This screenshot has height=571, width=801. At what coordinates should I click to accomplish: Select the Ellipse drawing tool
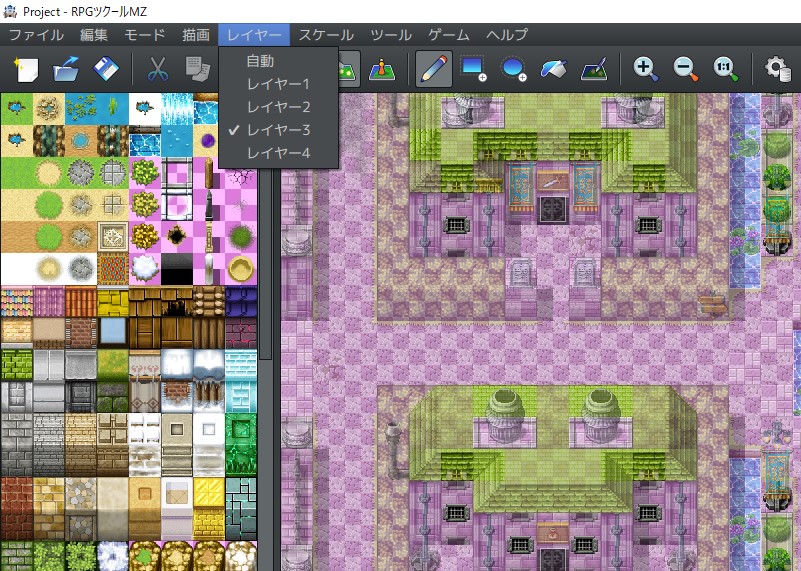click(513, 69)
